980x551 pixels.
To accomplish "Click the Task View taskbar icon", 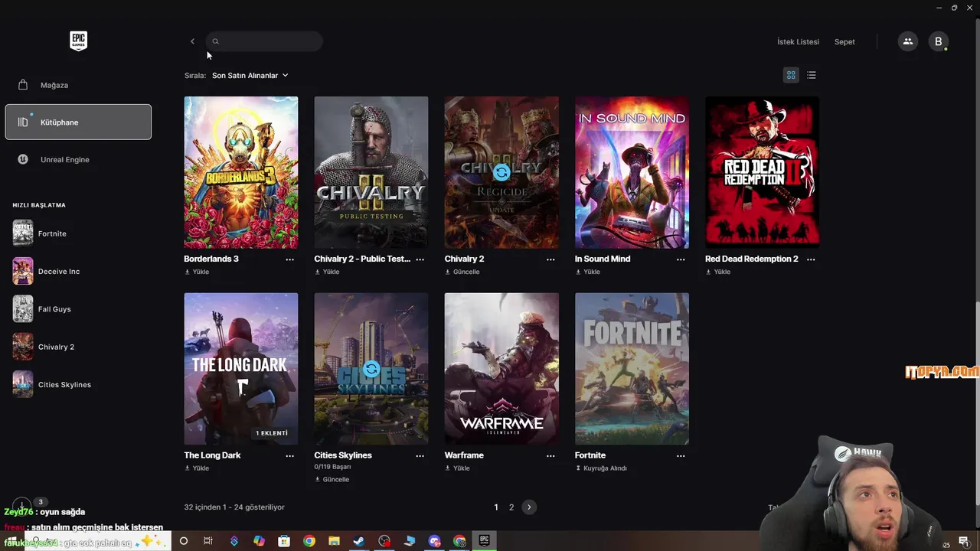I will 207,541.
